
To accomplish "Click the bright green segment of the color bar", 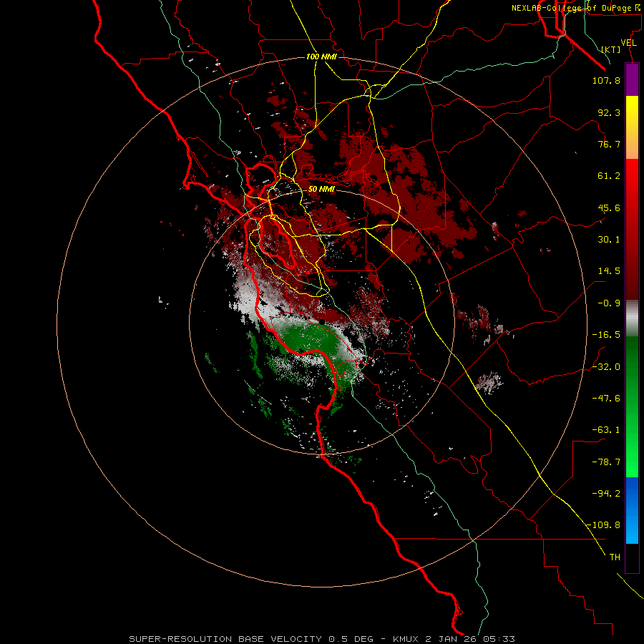I will point(632,406).
